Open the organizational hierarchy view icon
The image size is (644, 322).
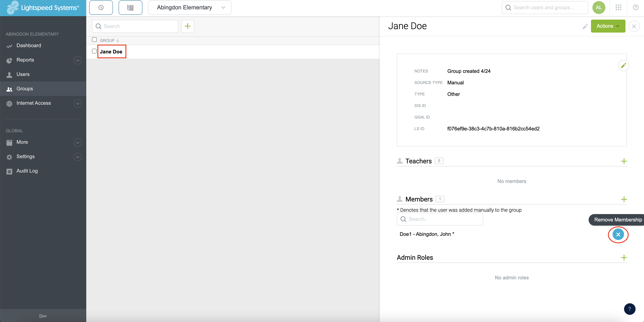click(x=130, y=7)
